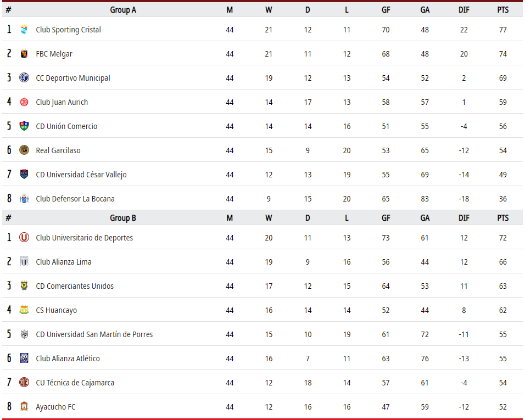Click the Ayacucho FC crest icon
Screen dimensions: 525x420
point(24,406)
